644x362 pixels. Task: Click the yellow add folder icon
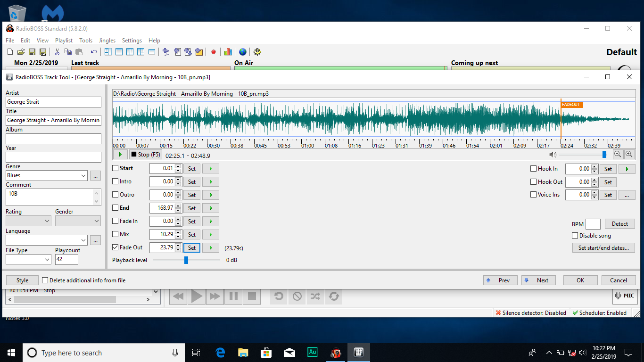pyautogui.click(x=199, y=52)
